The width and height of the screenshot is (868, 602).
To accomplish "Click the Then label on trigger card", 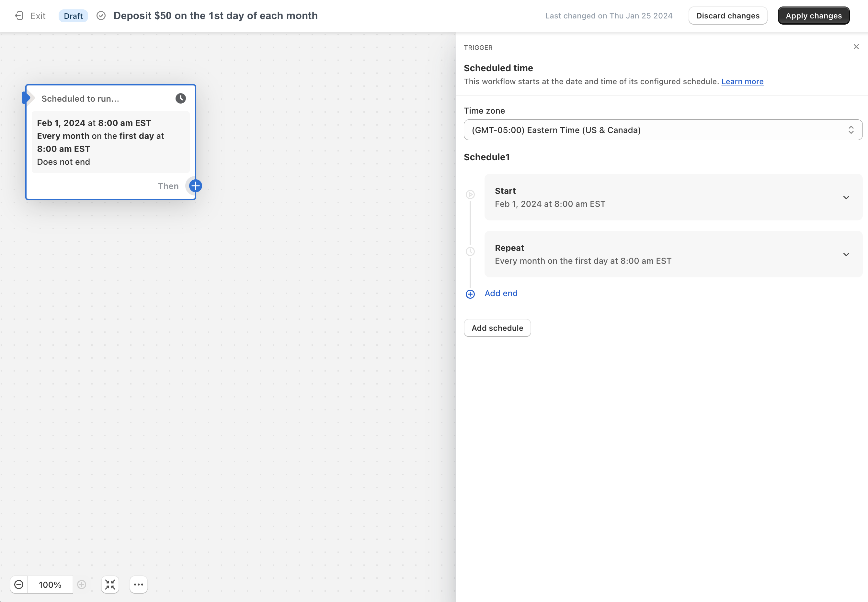I will 168,186.
